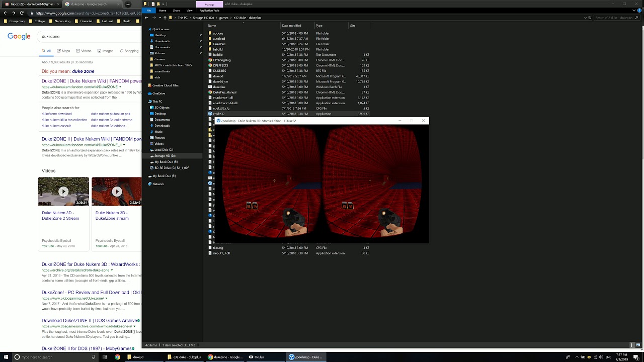644x362 pixels.
Task: Click Chrome's back navigation arrow
Action: click(x=6, y=13)
